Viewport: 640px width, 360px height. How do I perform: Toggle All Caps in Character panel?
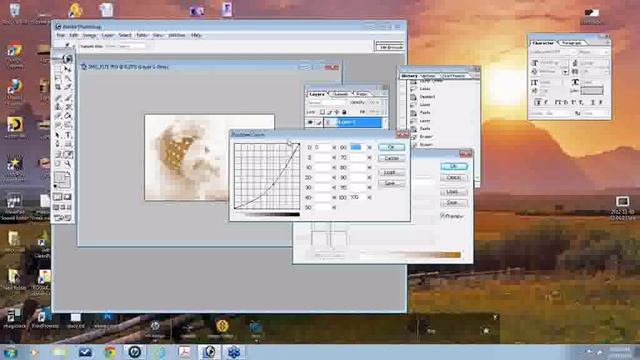tap(558, 102)
